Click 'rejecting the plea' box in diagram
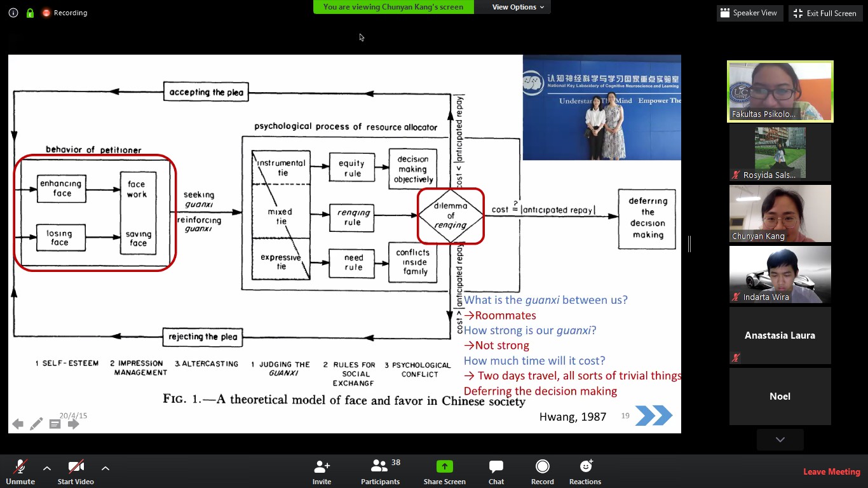Image resolution: width=868 pixels, height=488 pixels. click(203, 337)
